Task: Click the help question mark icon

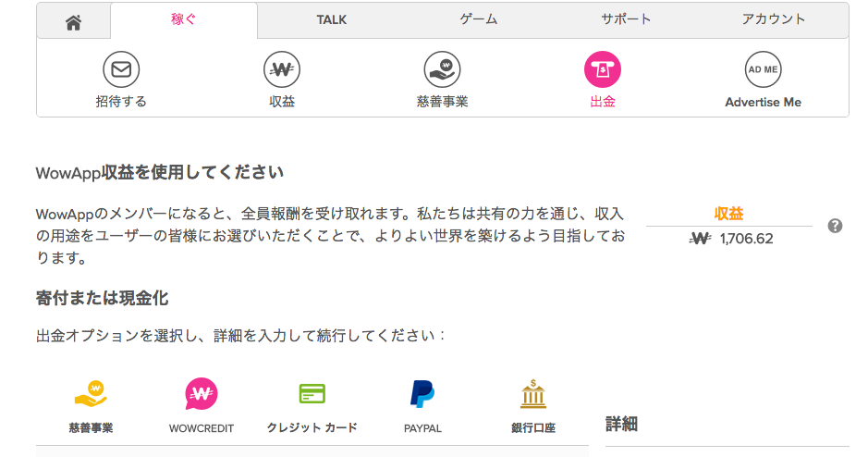Action: (x=836, y=226)
